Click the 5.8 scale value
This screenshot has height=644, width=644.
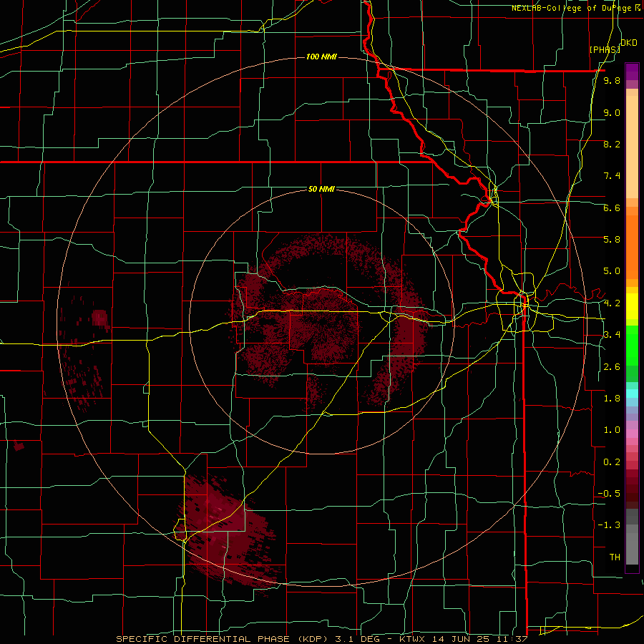click(x=612, y=240)
